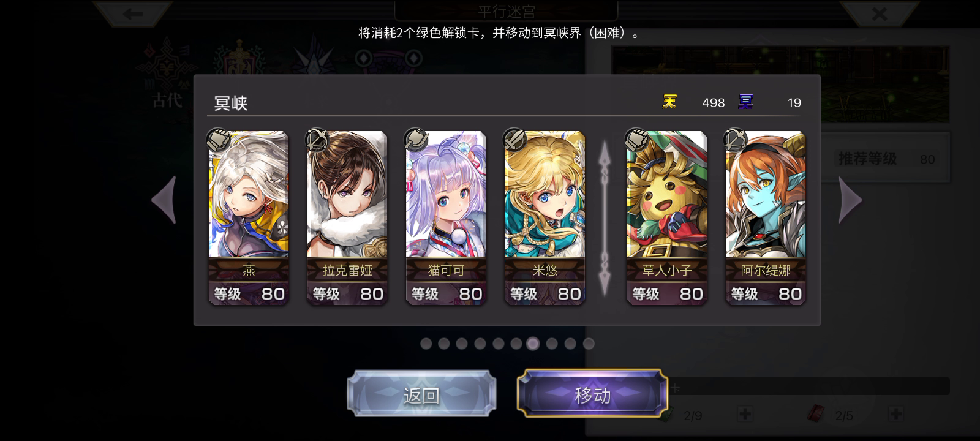Click the 返回 button
The image size is (980, 441).
pyautogui.click(x=421, y=395)
